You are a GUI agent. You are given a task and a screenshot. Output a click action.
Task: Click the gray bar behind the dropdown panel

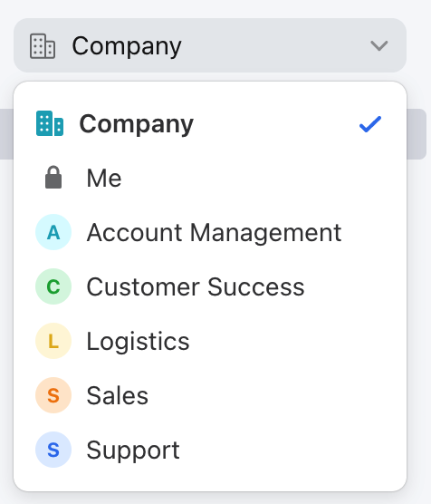pyautogui.click(x=417, y=134)
